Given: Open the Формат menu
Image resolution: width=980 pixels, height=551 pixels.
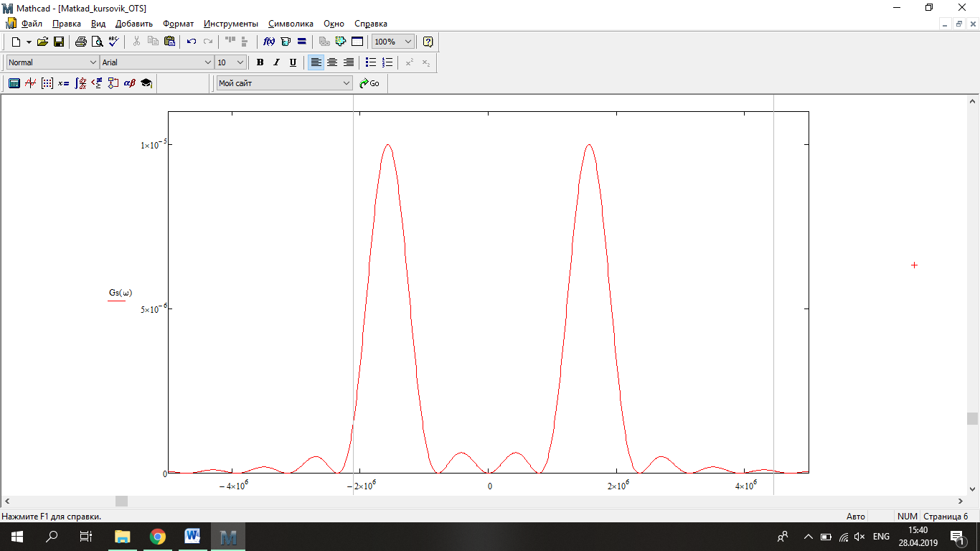Looking at the screenshot, I should pyautogui.click(x=178, y=24).
